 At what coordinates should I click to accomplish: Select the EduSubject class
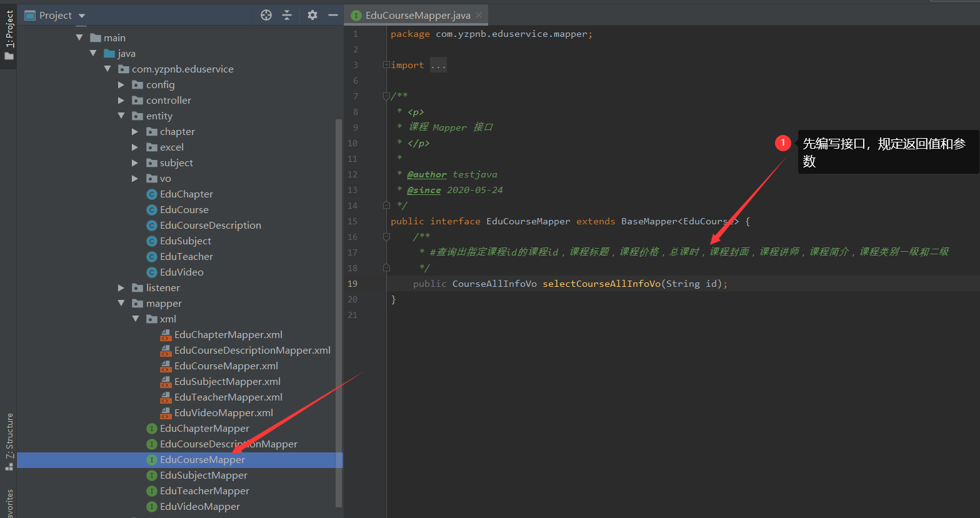(x=186, y=241)
